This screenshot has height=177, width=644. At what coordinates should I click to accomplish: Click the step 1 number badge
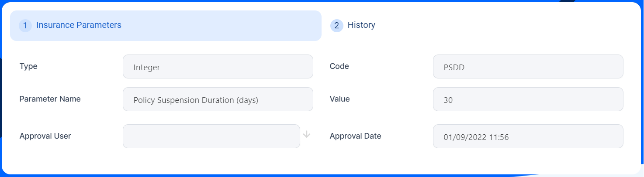coord(25,26)
